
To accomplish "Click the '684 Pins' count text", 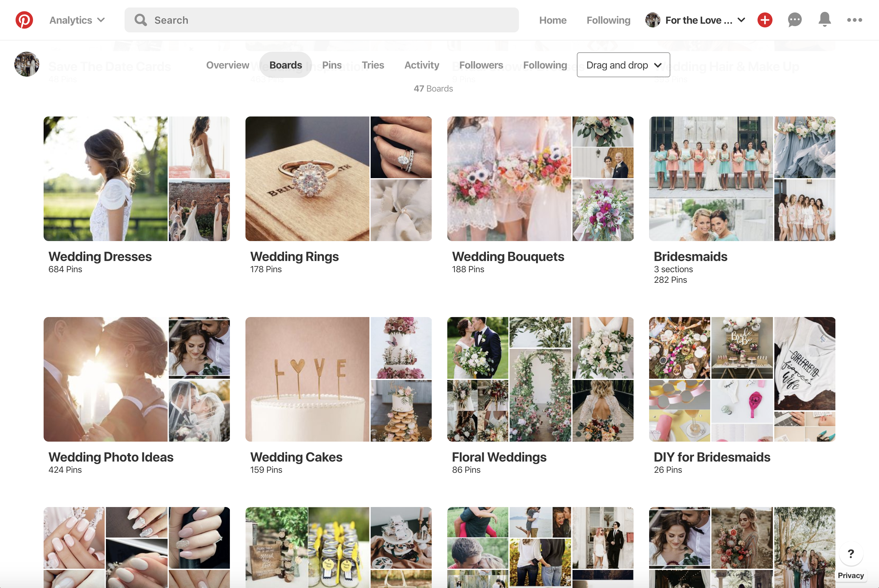I will 65,269.
